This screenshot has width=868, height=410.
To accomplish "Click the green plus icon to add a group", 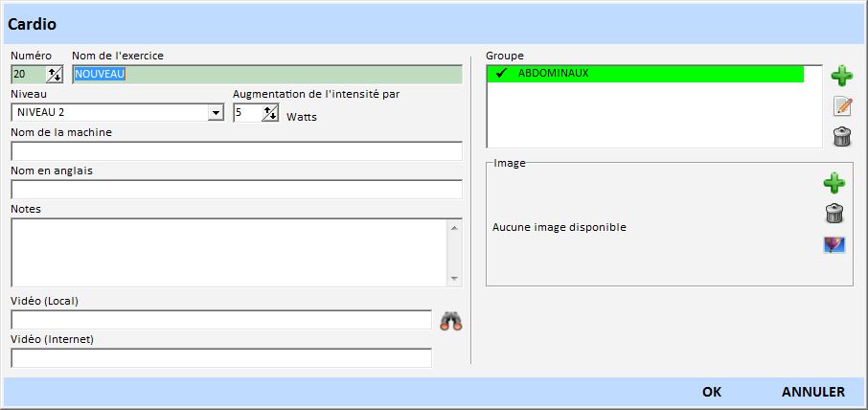I will [x=841, y=76].
